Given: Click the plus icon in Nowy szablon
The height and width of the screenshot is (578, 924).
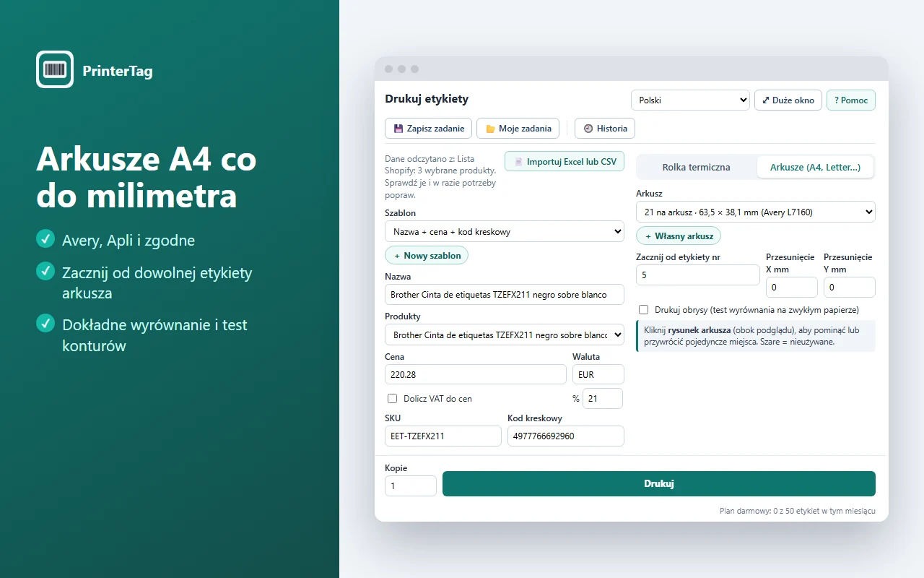Looking at the screenshot, I should (397, 256).
